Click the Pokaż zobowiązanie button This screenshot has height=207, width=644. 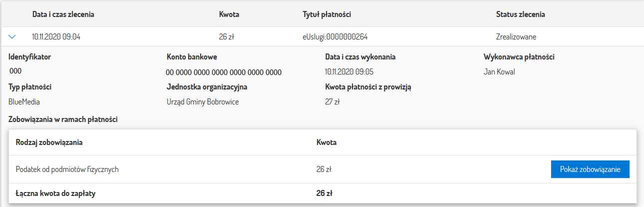click(x=590, y=169)
